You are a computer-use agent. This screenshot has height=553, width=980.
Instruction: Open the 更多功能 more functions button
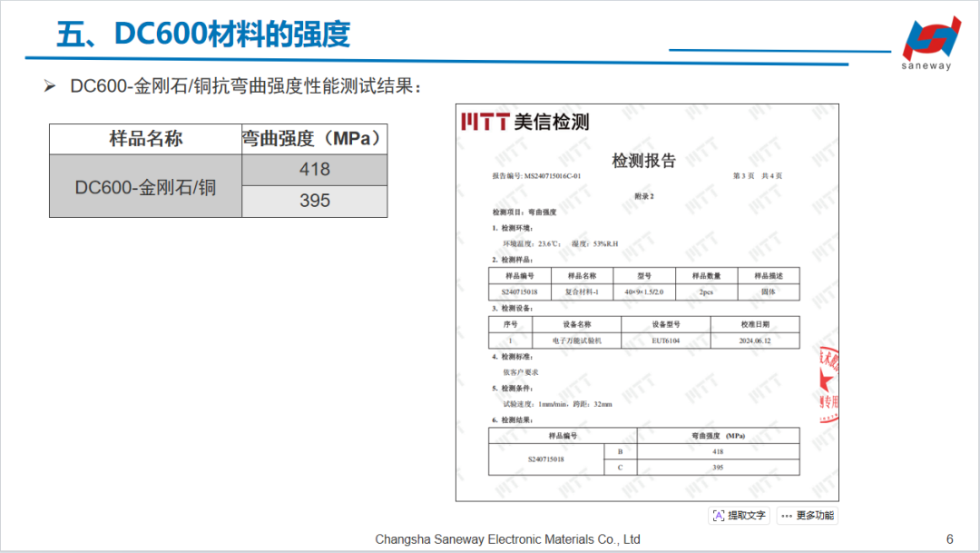click(808, 516)
